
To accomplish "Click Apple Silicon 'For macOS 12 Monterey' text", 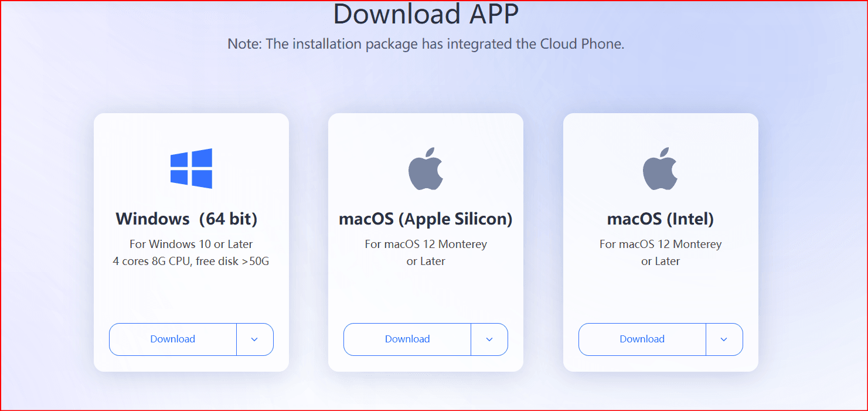I will pyautogui.click(x=426, y=244).
